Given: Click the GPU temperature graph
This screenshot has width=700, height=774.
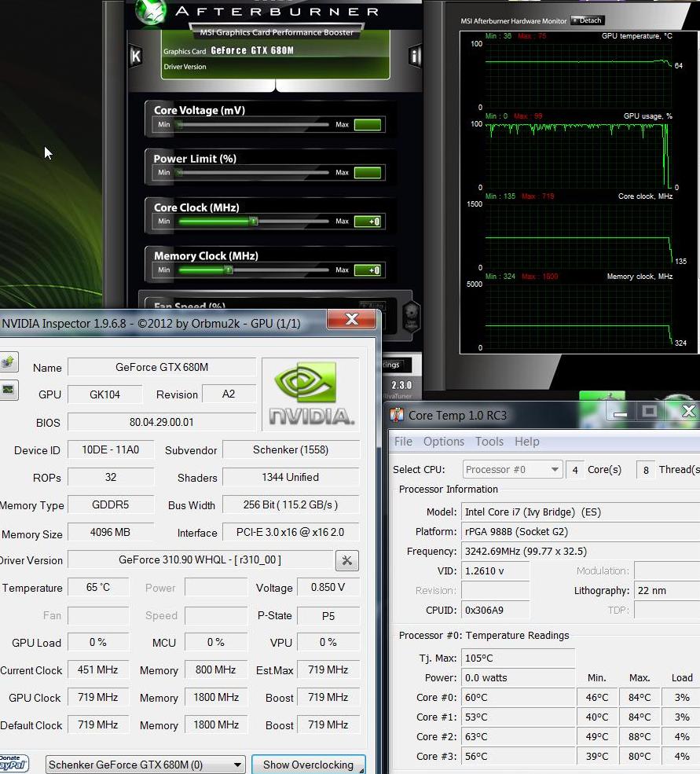Looking at the screenshot, I should (x=578, y=75).
